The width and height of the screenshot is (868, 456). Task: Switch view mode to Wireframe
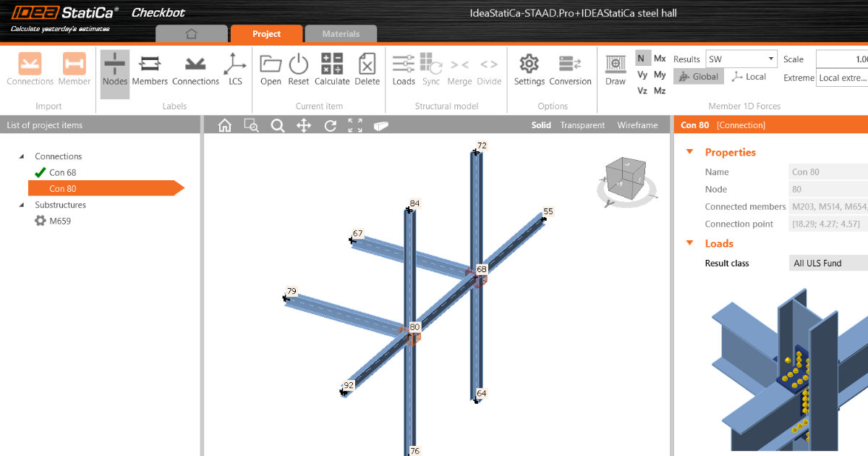click(637, 125)
